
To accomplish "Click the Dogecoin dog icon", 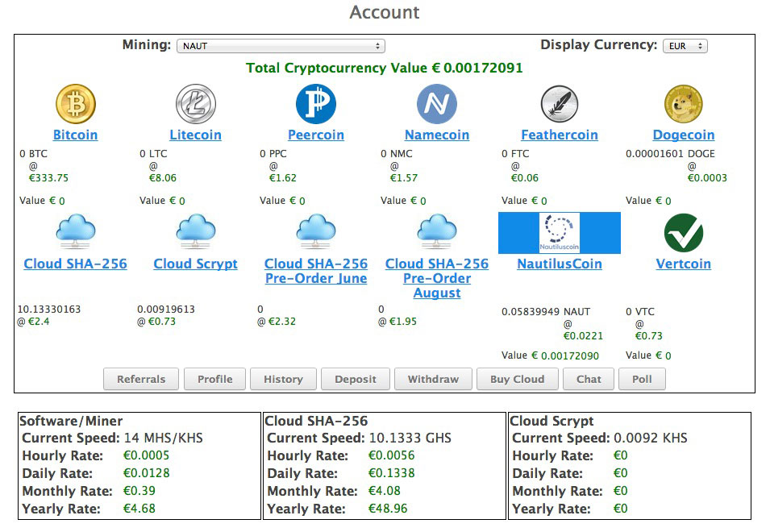I will (x=684, y=103).
